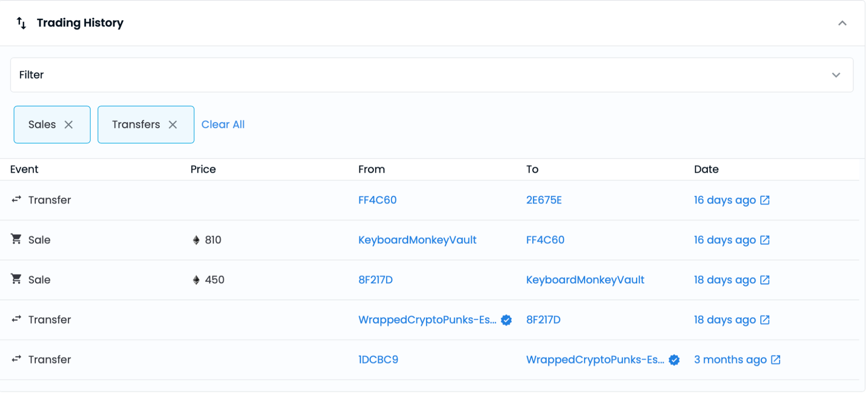
Task: Open external link icon for 18 days ago transfer
Action: 765,320
